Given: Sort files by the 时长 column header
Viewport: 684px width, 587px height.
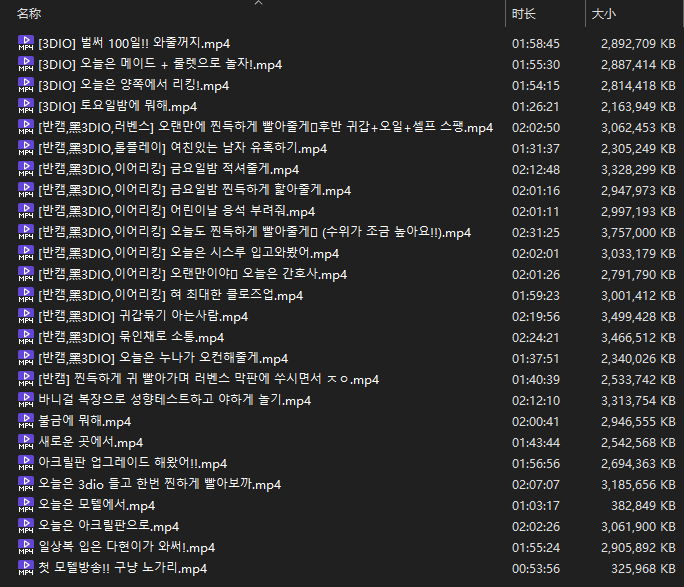Looking at the screenshot, I should coord(523,14).
